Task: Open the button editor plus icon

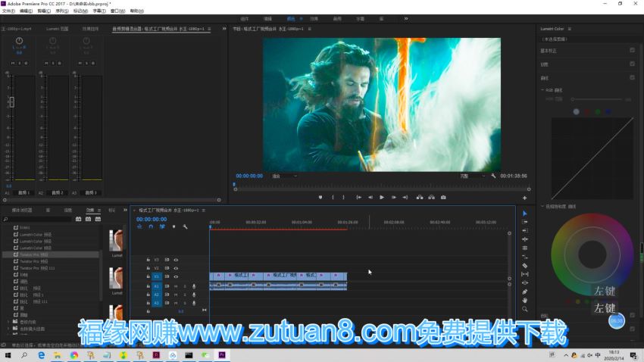Action: (524, 198)
